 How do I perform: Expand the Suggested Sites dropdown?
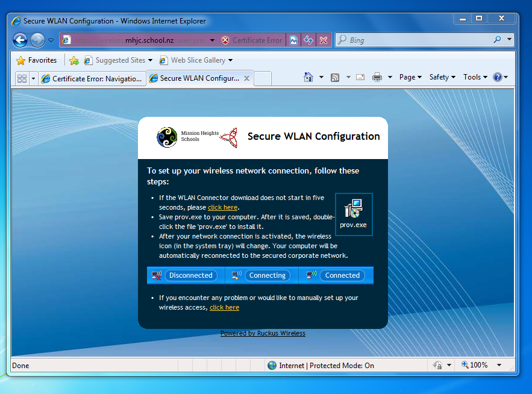pyautogui.click(x=150, y=60)
